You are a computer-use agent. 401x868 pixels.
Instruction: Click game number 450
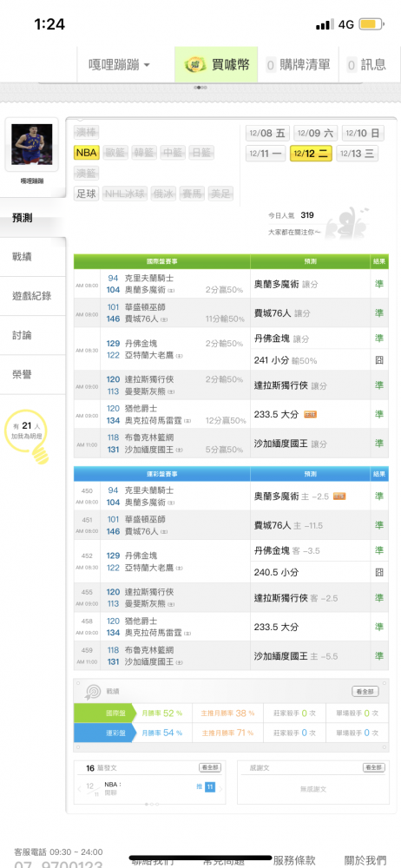coord(87,490)
